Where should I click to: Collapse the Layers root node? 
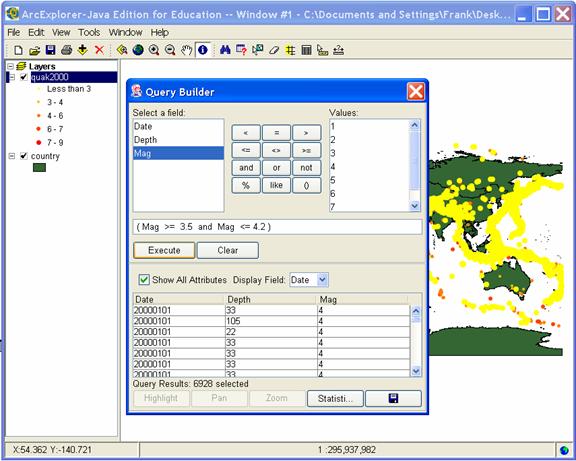[11, 66]
